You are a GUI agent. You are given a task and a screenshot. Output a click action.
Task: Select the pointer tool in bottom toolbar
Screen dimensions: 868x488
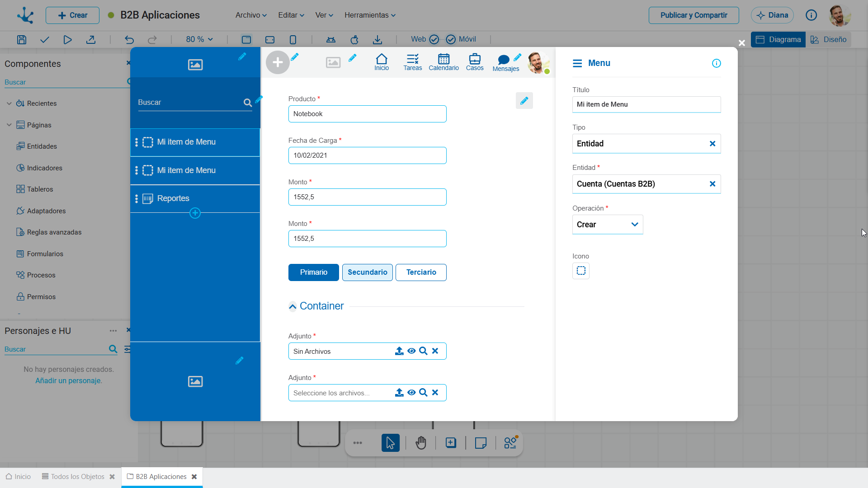(x=391, y=443)
